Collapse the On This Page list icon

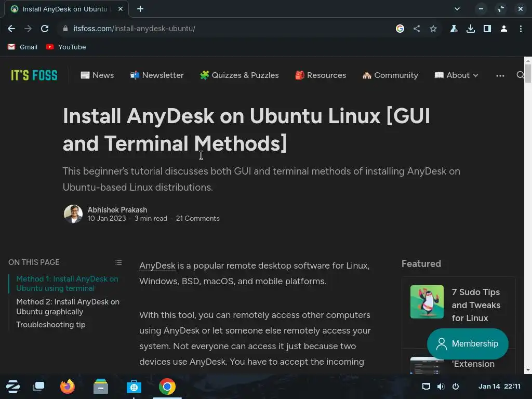pyautogui.click(x=118, y=262)
